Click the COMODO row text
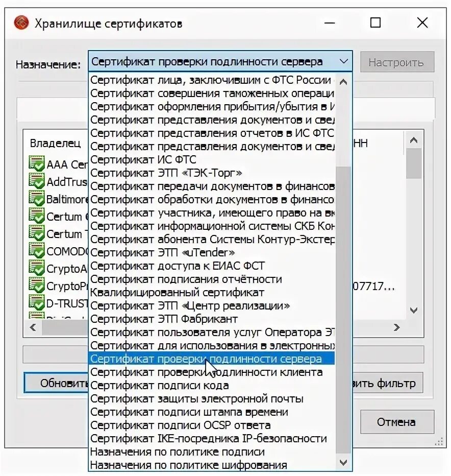This screenshot has height=476, width=451. [x=67, y=251]
